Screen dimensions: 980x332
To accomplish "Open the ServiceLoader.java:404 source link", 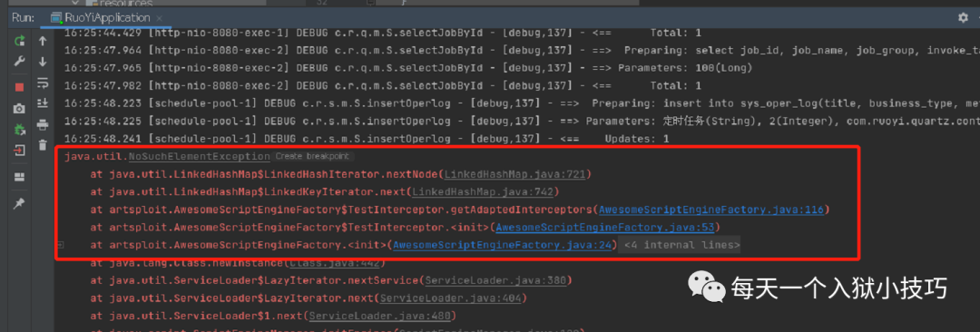I will pos(450,298).
